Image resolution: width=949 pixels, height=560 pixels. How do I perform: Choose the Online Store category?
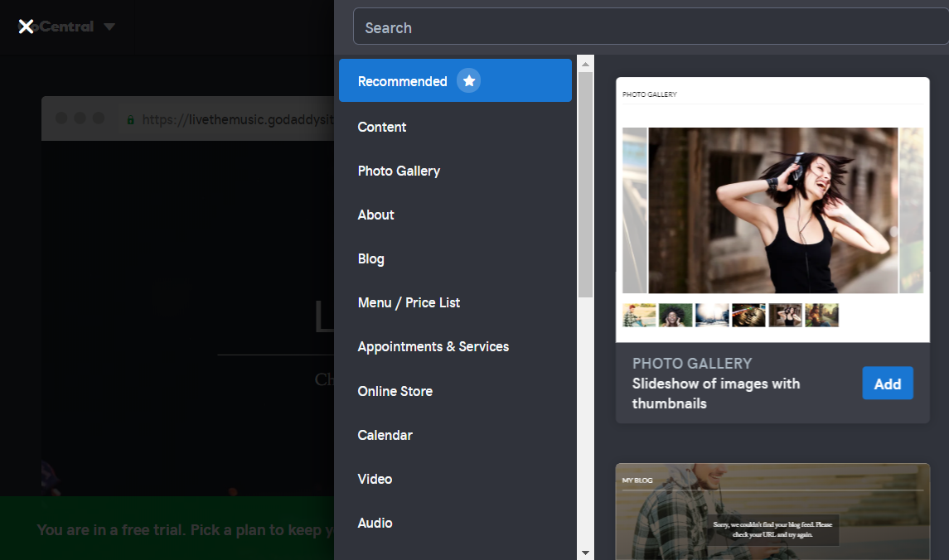click(x=395, y=391)
